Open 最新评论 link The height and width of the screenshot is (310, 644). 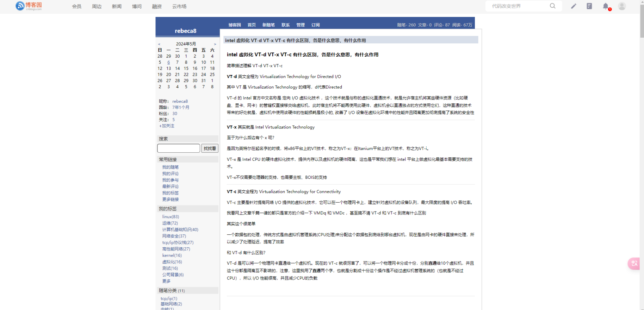171,186
